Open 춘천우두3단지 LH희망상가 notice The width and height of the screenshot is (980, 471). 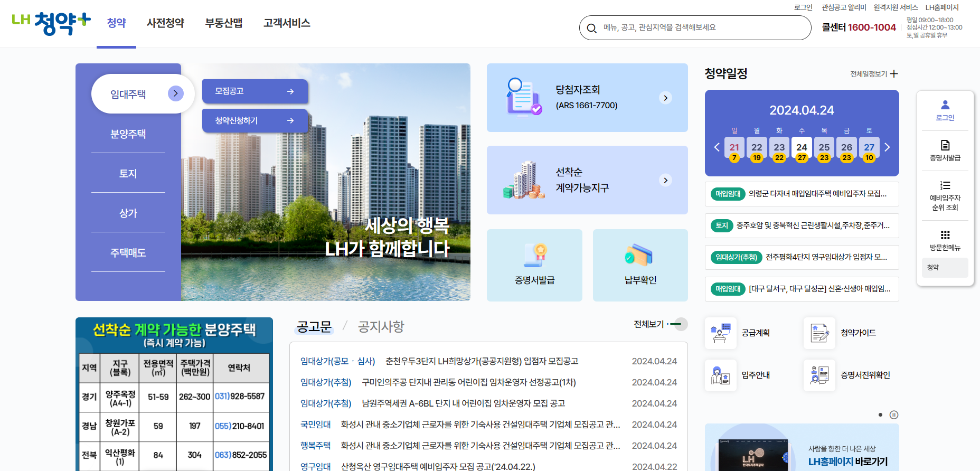(482, 361)
